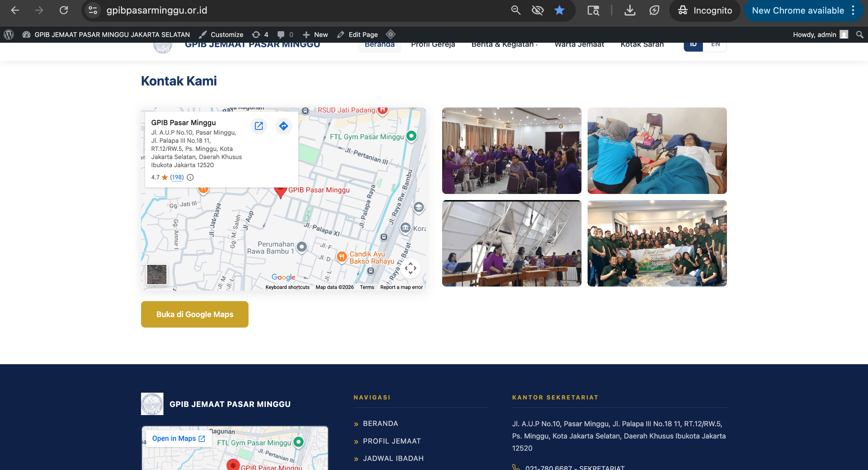Open Kotak Saran menu item
The image size is (868, 470).
point(642,45)
